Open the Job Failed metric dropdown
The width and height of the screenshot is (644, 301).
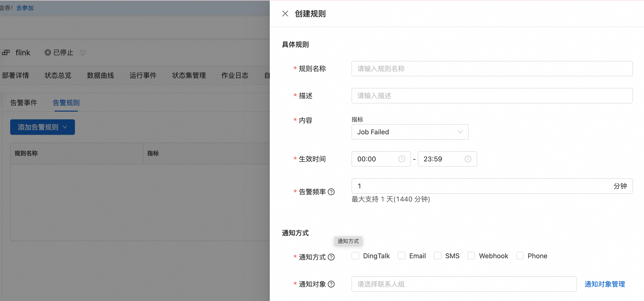[x=410, y=132]
